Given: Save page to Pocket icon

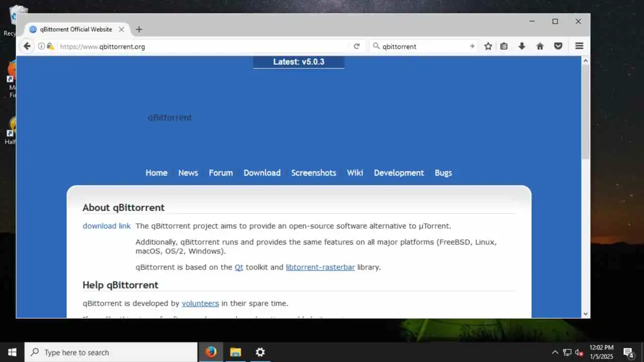Looking at the screenshot, I should coord(558,46).
